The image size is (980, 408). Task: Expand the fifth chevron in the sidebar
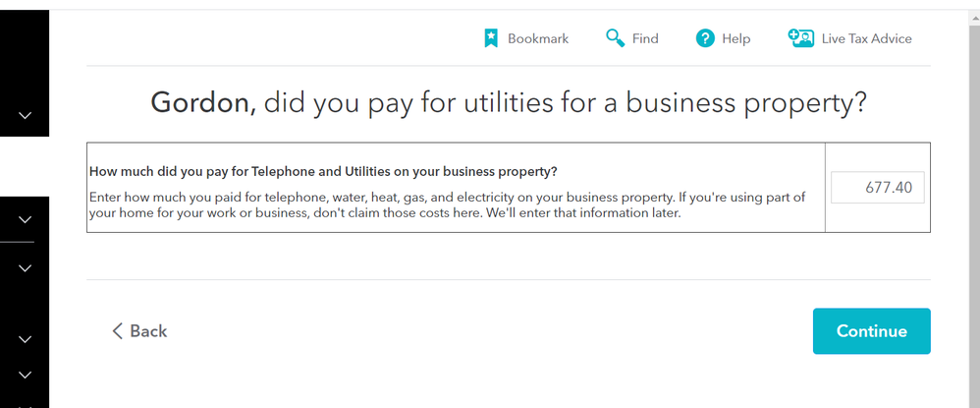25,376
